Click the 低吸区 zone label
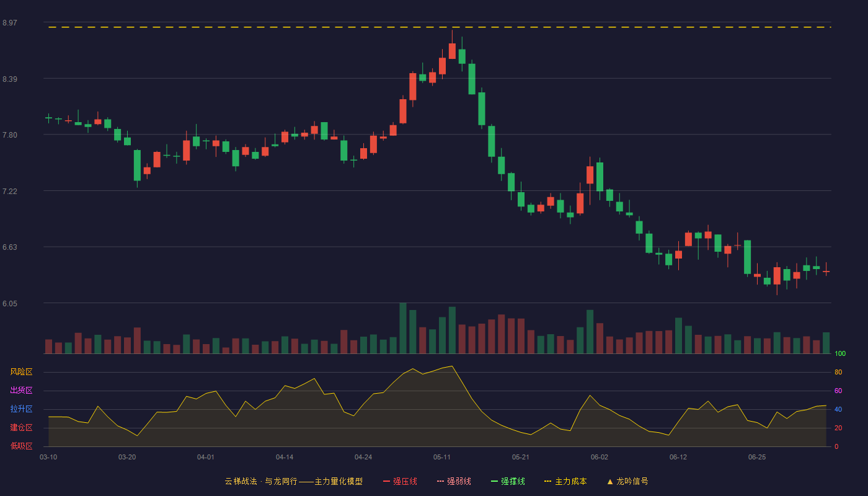The height and width of the screenshot is (496, 868). [x=21, y=446]
